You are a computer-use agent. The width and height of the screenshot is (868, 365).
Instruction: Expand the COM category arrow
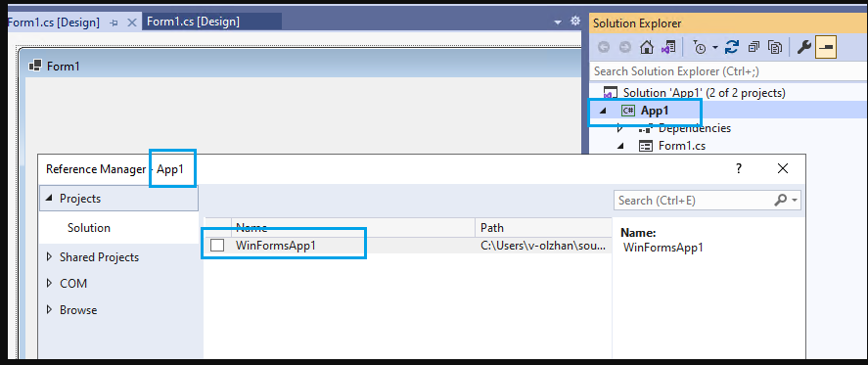tap(49, 283)
